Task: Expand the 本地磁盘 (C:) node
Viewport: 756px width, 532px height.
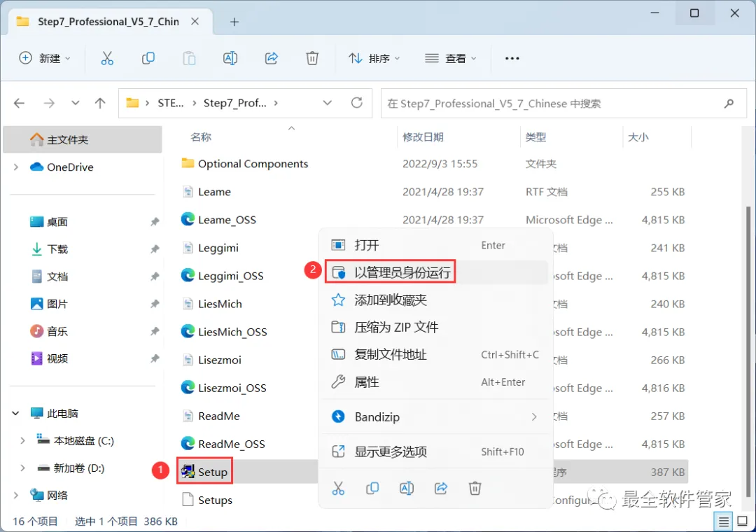Action: click(x=22, y=440)
